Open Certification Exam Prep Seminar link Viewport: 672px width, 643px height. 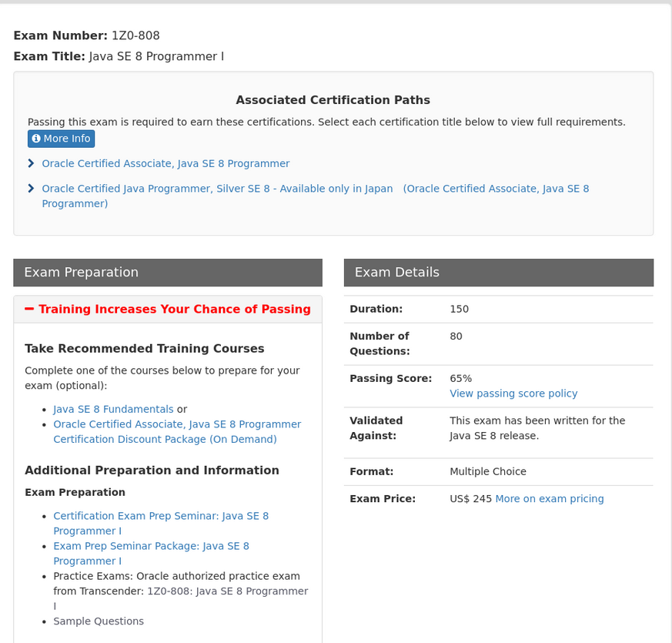(161, 523)
